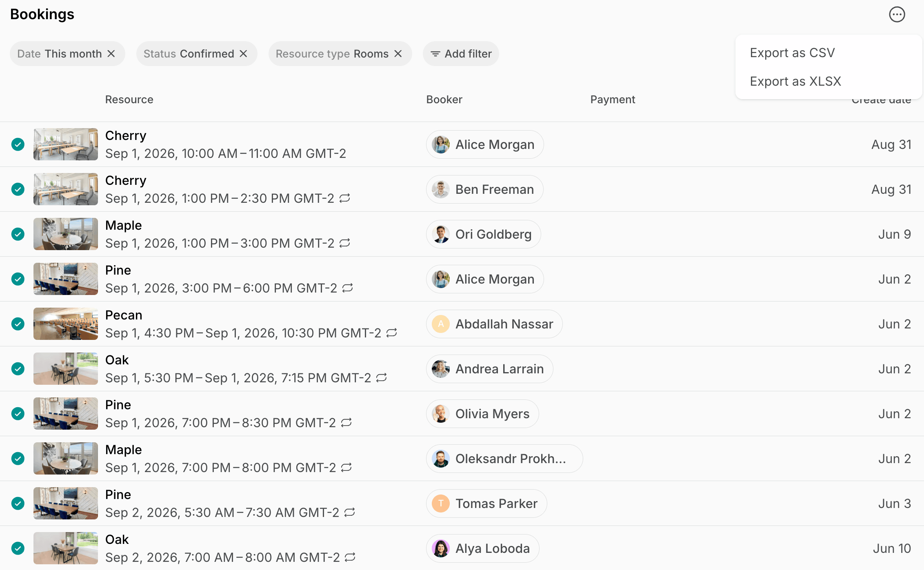Open Alice Morgan booker chip on Cherry row
Viewport: 924px width, 570px height.
click(485, 144)
